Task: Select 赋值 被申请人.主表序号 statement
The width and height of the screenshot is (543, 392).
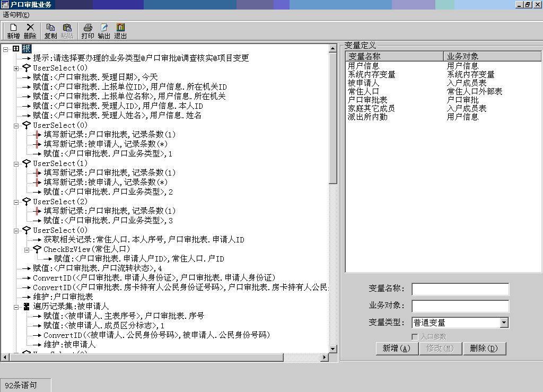Action: click(x=124, y=316)
